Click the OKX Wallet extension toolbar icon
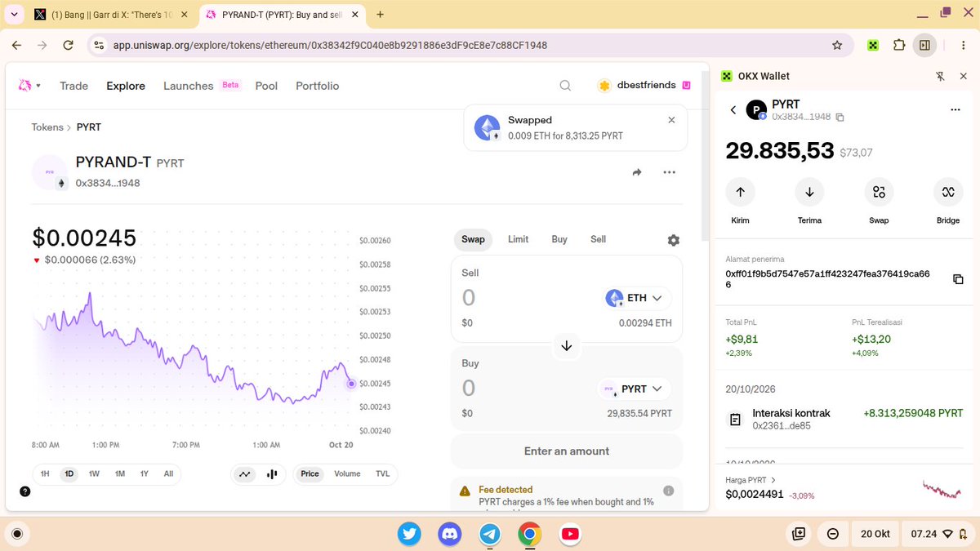The image size is (980, 551). tap(873, 45)
